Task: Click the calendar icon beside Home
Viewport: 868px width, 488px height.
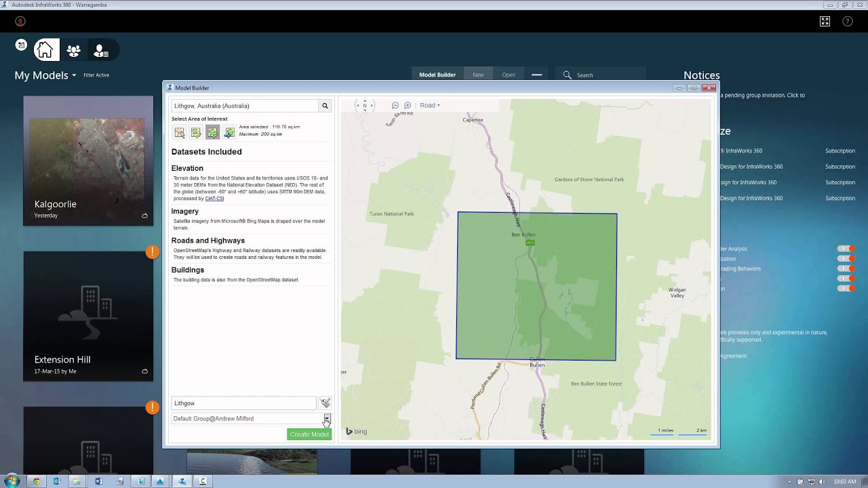Action: pyautogui.click(x=21, y=45)
